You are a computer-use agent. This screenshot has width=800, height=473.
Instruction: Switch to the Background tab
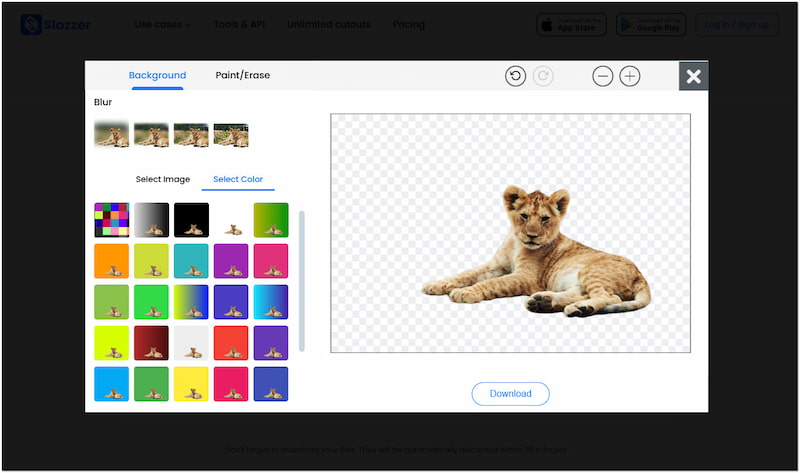point(157,75)
